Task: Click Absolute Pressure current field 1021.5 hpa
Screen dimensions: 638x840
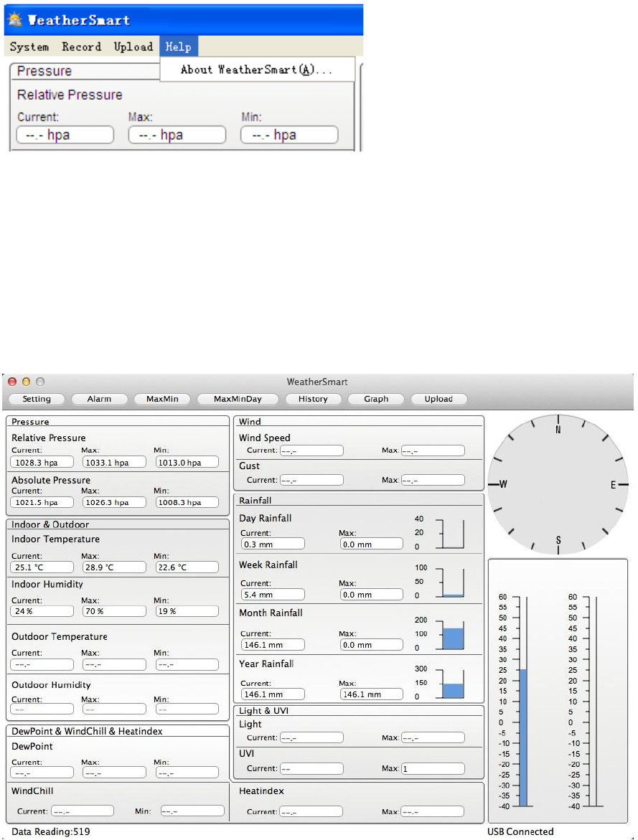Action: point(42,503)
